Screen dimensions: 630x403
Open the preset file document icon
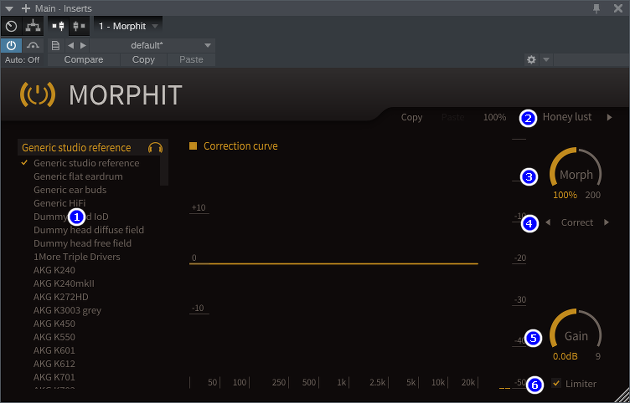[x=55, y=45]
